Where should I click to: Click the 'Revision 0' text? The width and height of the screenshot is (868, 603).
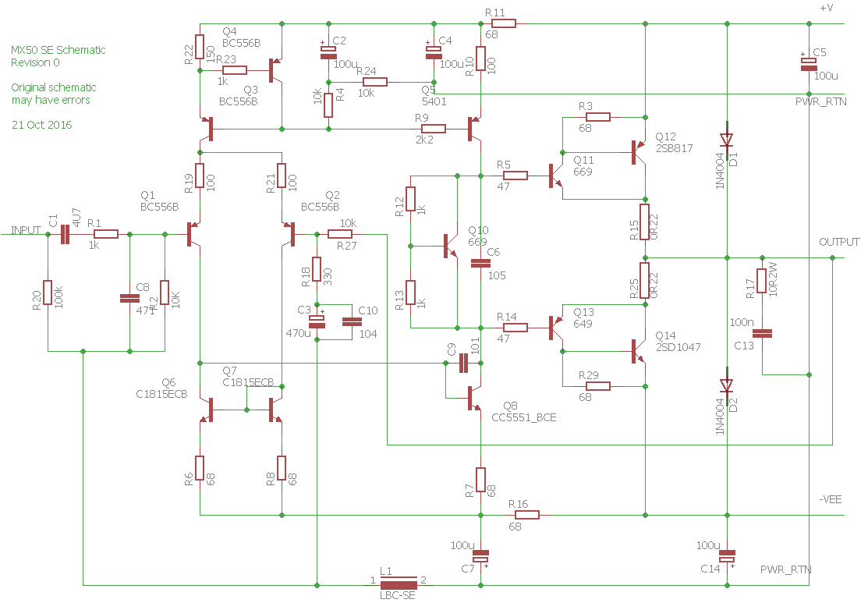pyautogui.click(x=35, y=62)
